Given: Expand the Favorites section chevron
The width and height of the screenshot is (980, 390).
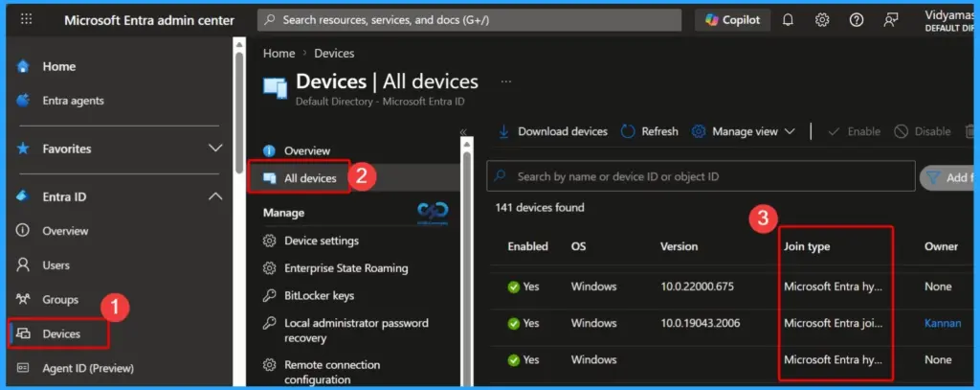Looking at the screenshot, I should 215,149.
